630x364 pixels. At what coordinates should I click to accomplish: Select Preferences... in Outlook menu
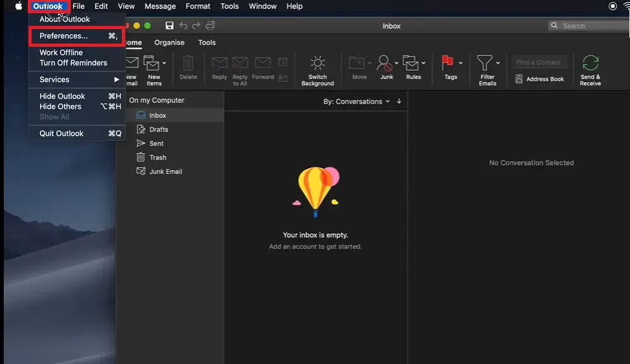pos(76,36)
